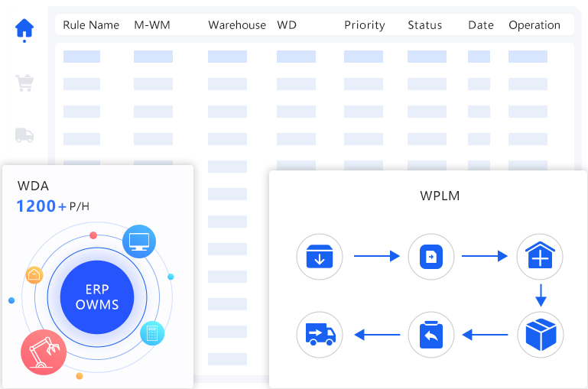Sort by Rule Name column header
Viewport: 588px width, 389px height.
(91, 25)
